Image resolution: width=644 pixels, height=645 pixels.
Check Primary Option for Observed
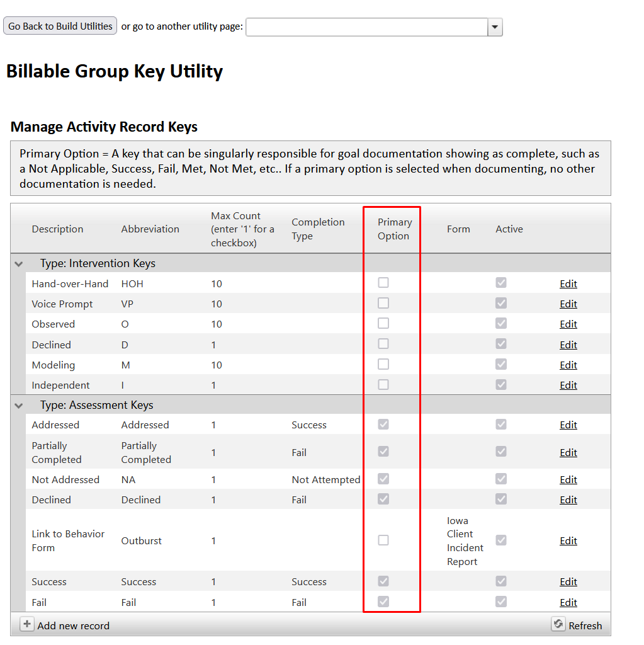point(383,323)
